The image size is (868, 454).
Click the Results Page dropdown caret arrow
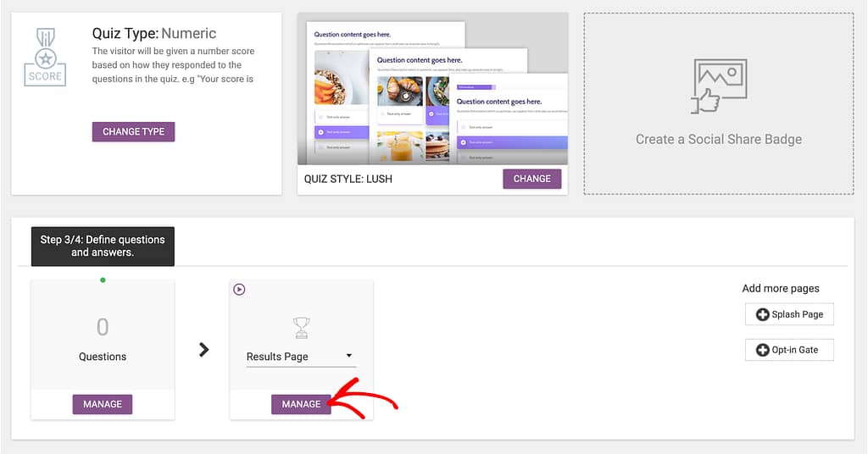pos(348,357)
